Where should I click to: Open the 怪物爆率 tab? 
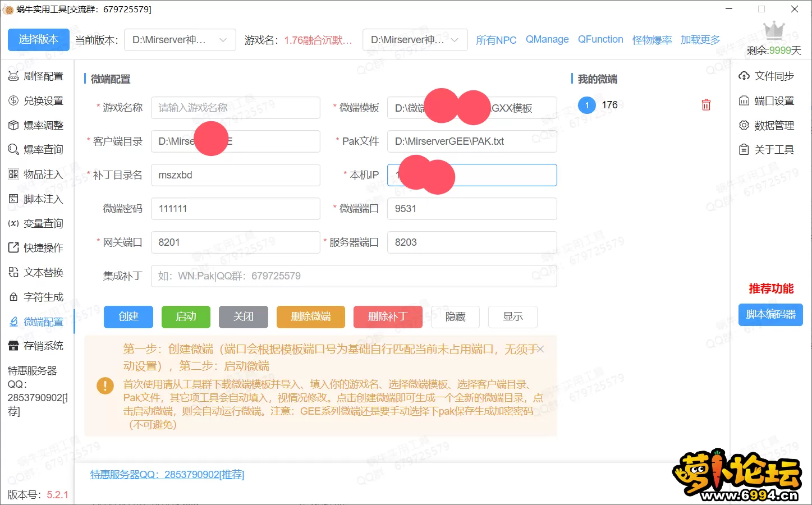click(x=652, y=40)
